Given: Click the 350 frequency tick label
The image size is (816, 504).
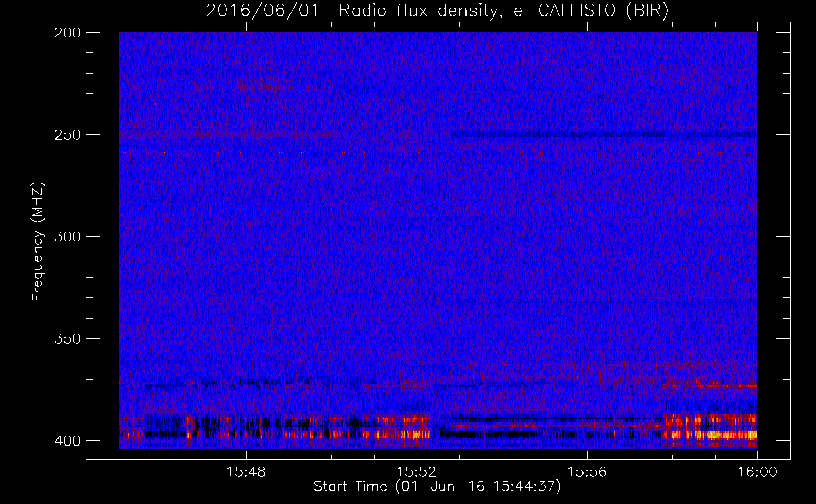Looking at the screenshot, I should coord(67,339).
